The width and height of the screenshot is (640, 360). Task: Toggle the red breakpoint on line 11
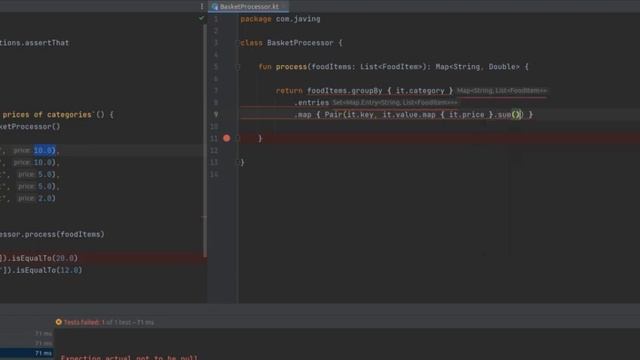(227, 138)
